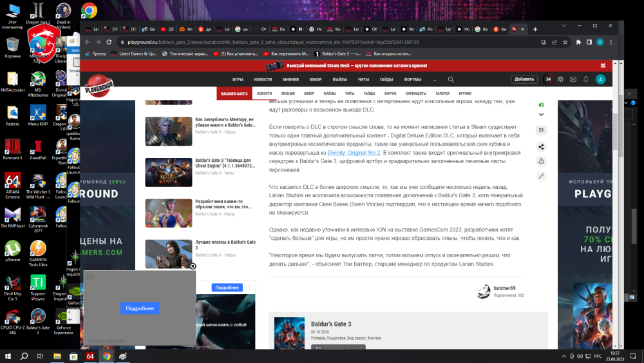This screenshot has height=363, width=644.
Task: Click the share icon beside the article
Action: [541, 146]
